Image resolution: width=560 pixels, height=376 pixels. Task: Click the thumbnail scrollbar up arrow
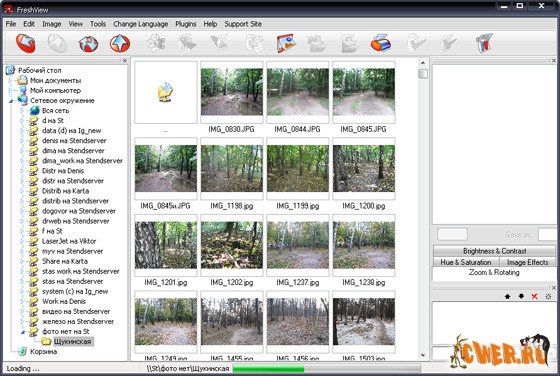tap(423, 63)
